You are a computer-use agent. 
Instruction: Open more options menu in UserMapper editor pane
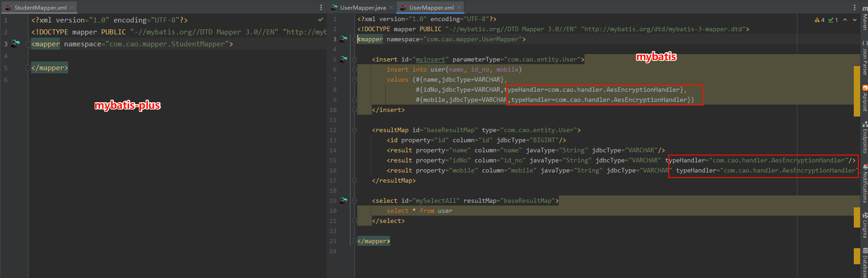[854, 7]
